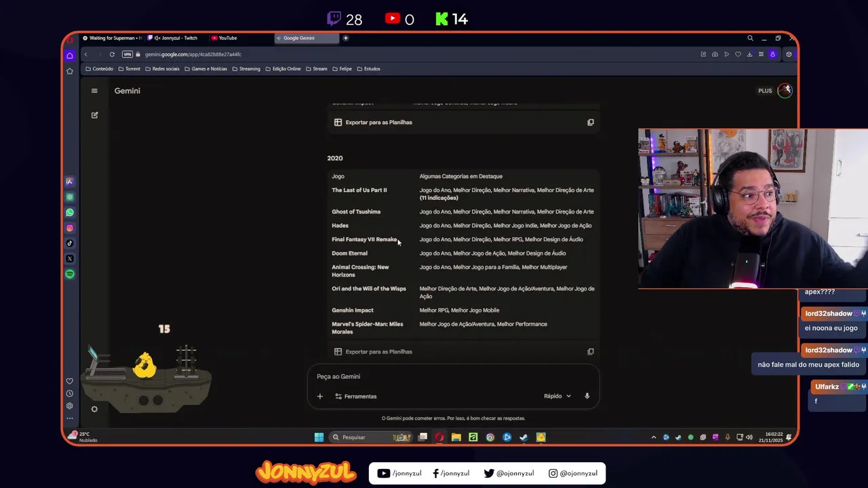Click the Windows taskbar Pesquisar search box
Viewport: 868px width, 488px height.
[371, 437]
